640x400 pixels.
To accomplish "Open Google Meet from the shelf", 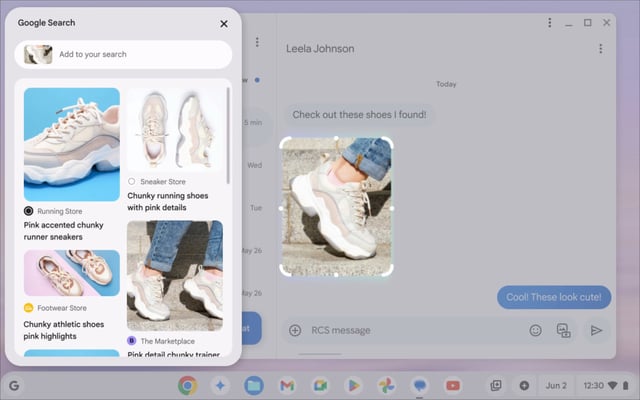I will pos(320,385).
